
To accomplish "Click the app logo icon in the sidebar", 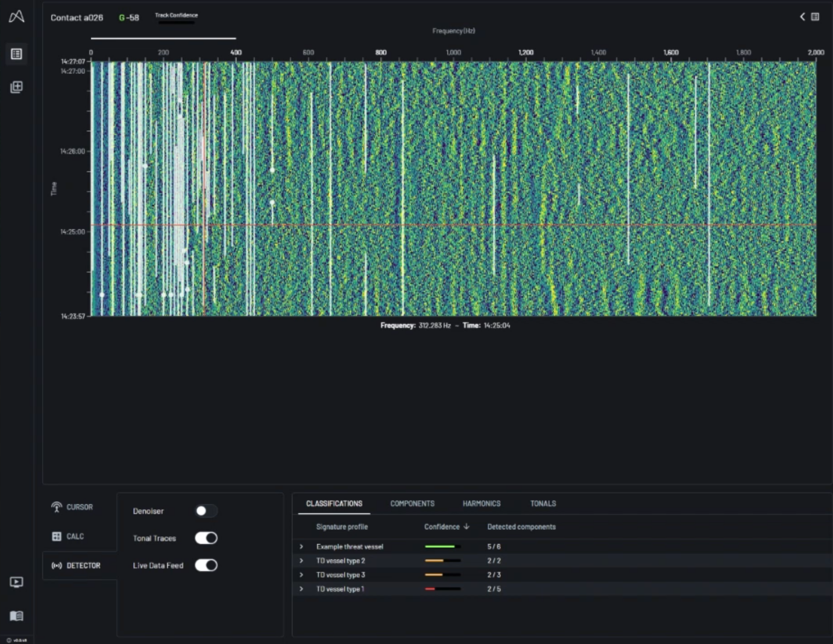I will 16,16.
